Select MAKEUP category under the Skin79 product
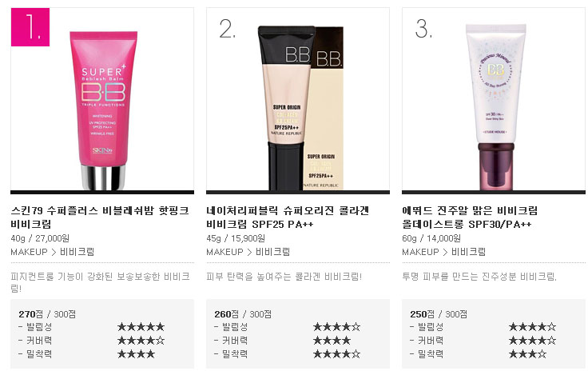Image resolution: width=588 pixels, height=375 pixels. pos(30,252)
